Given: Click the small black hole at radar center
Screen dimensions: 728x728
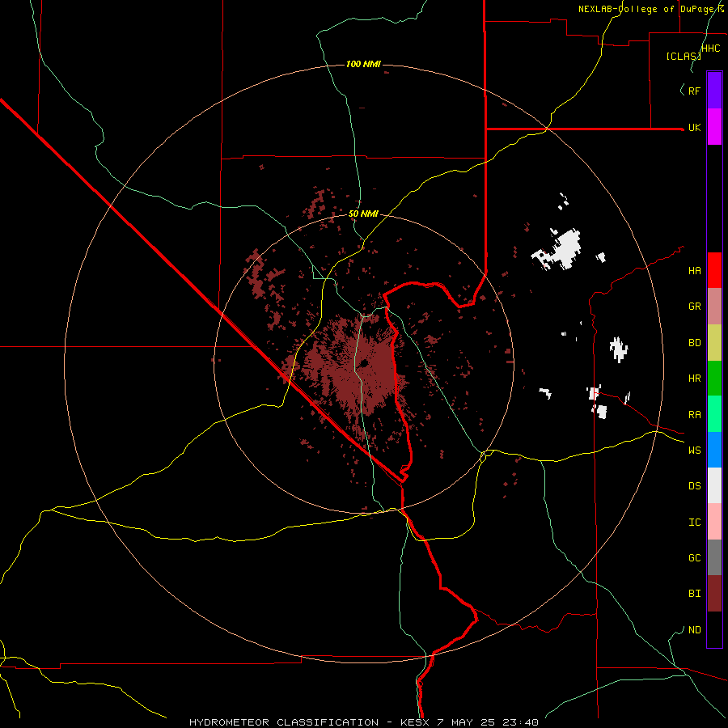Looking at the screenshot, I should tap(363, 363).
